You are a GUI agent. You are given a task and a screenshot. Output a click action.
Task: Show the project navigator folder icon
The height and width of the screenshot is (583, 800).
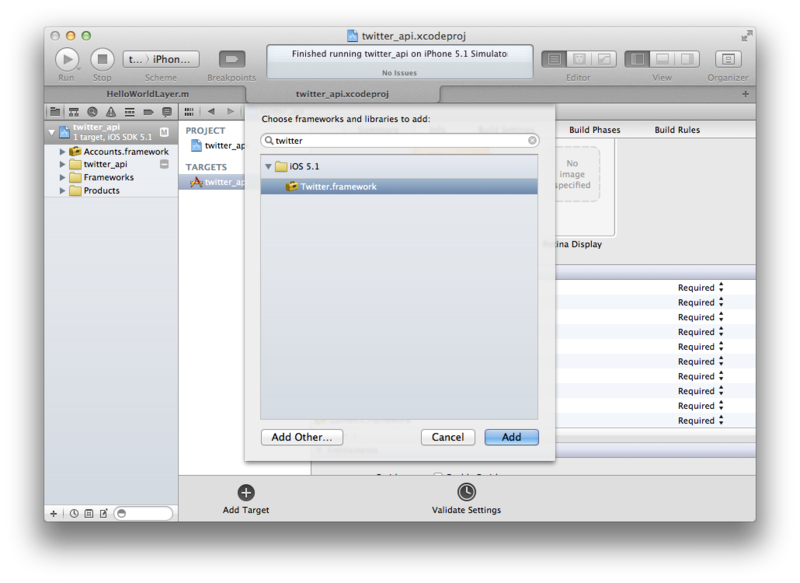point(55,112)
